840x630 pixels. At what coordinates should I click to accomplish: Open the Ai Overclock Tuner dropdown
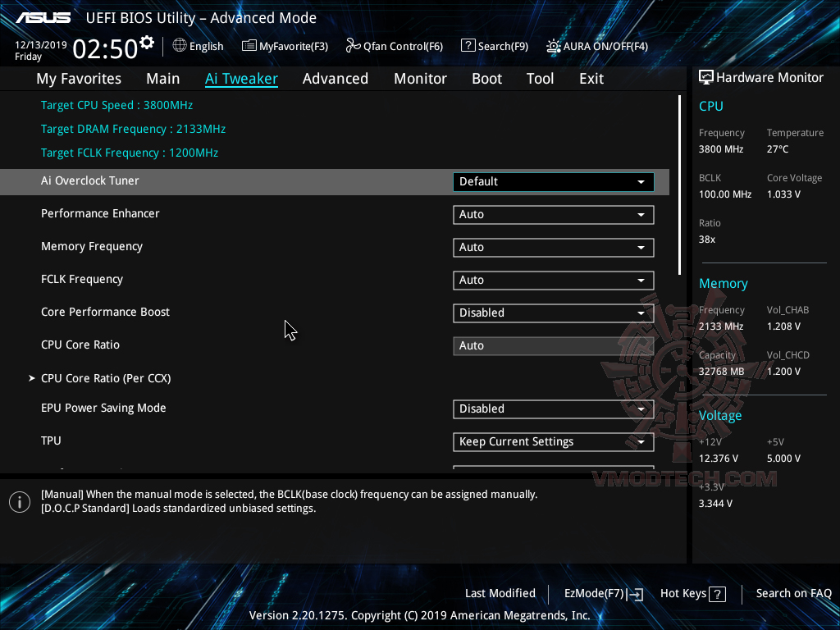(x=554, y=181)
